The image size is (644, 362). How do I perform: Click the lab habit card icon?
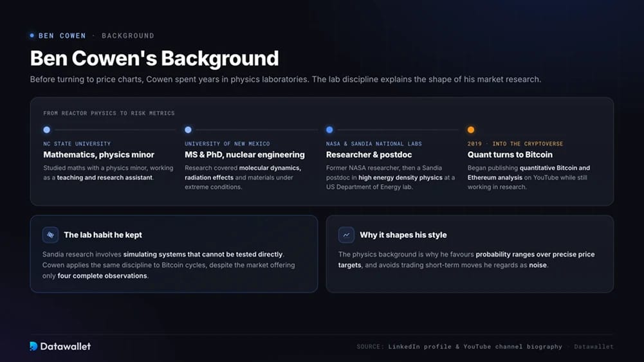[51, 235]
